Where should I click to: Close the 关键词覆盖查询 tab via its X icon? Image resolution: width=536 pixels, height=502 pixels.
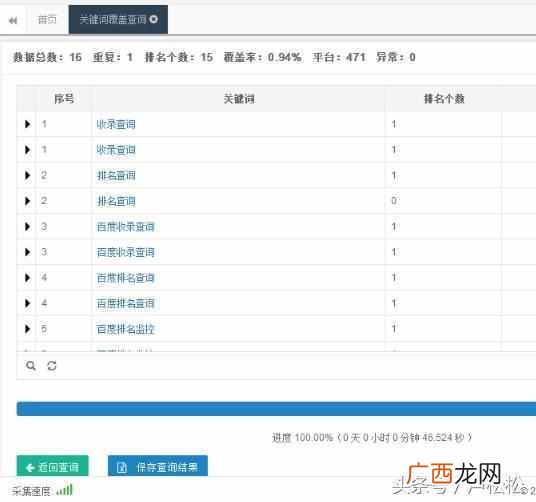154,19
